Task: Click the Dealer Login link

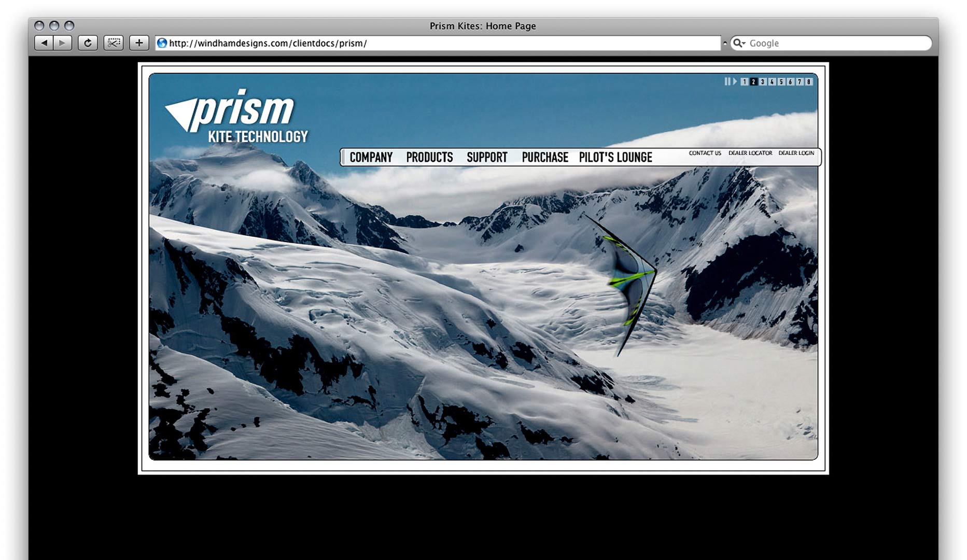Action: pos(796,153)
